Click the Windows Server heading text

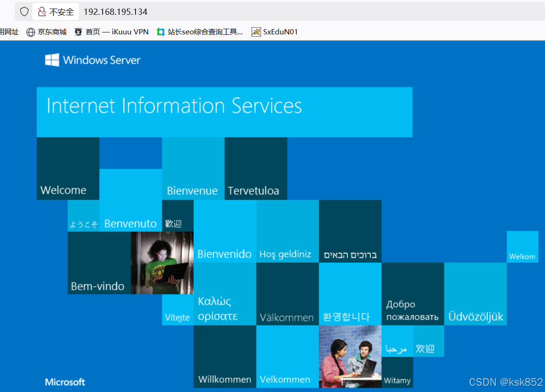point(102,60)
